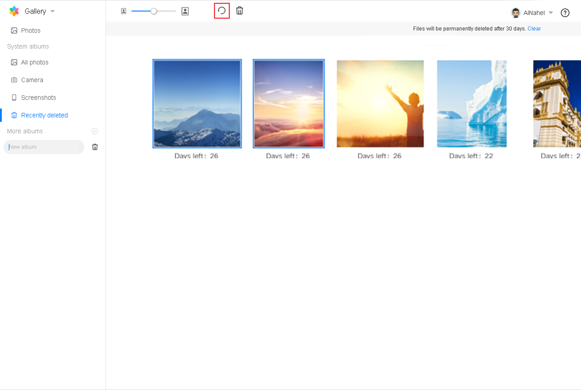Click the large thumbnail size icon
The width and height of the screenshot is (581, 392).
[x=185, y=11]
